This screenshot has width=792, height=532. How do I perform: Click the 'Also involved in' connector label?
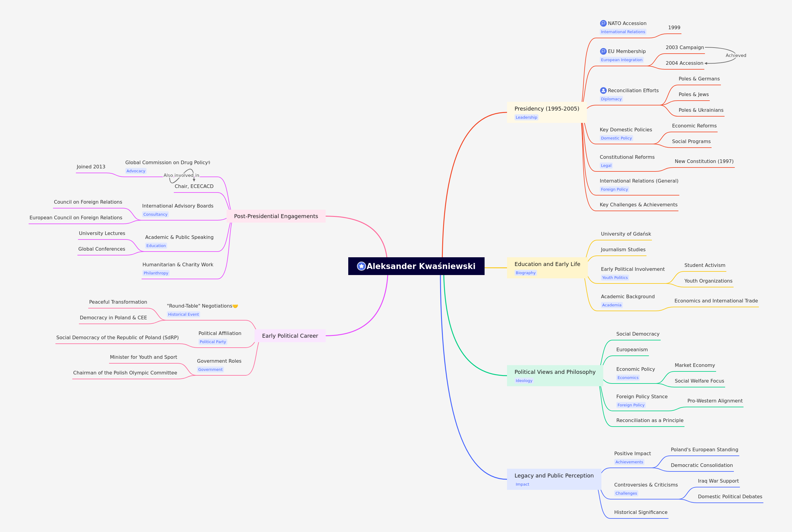(x=181, y=175)
